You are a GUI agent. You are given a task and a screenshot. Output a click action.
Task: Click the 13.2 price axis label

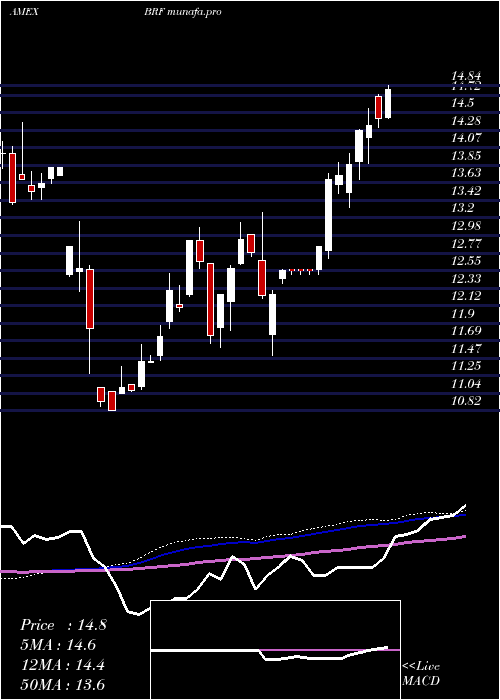[462, 208]
